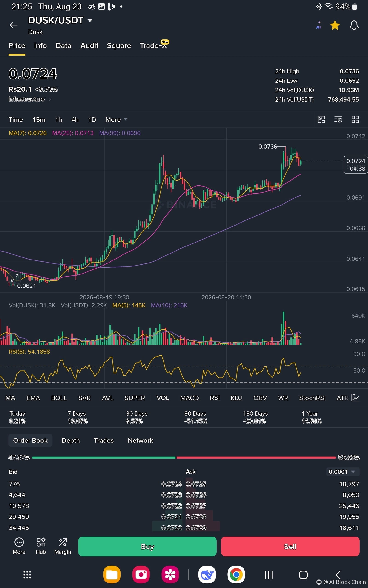Toggle WR sub-indicator
This screenshot has height=588, width=368.
(283, 398)
